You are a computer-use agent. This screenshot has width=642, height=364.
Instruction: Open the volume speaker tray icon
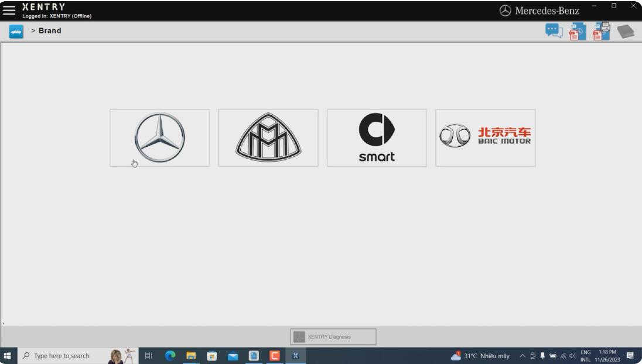coord(572,356)
